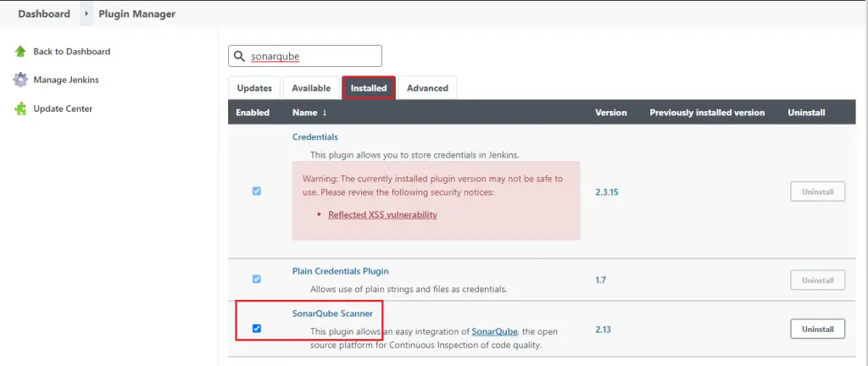Open the Credentials plugin name link
This screenshot has width=868, height=366.
coord(315,136)
